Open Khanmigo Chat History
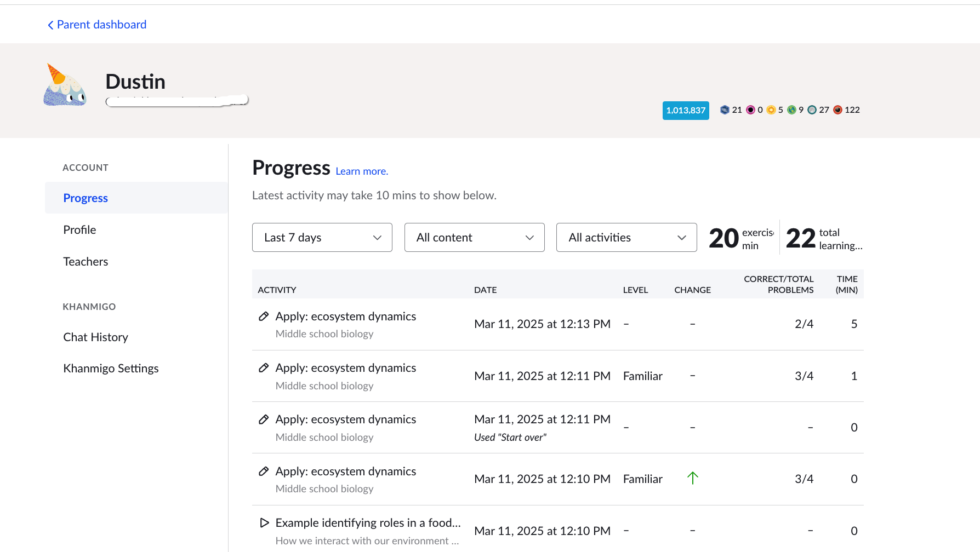This screenshot has height=552, width=980. click(95, 337)
